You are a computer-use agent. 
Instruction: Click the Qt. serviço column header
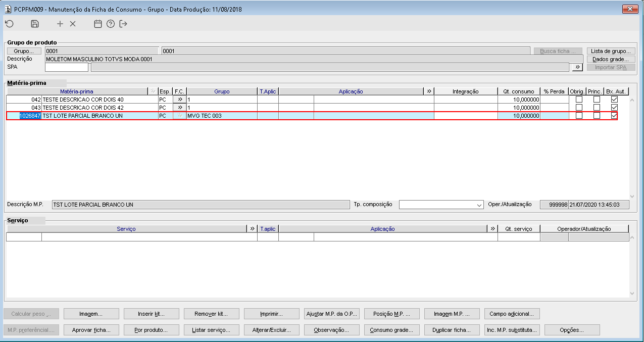coord(519,229)
